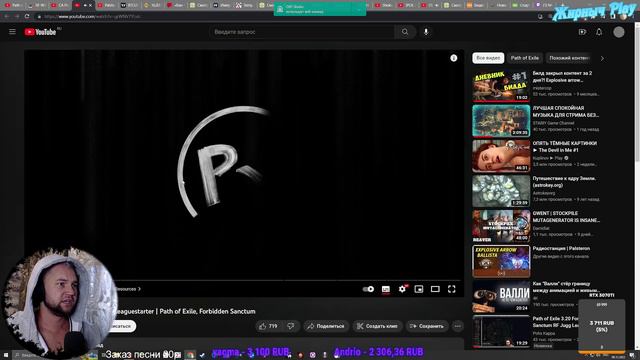Start voice search with microphone icon
This screenshot has width=640, height=360.
(x=426, y=32)
